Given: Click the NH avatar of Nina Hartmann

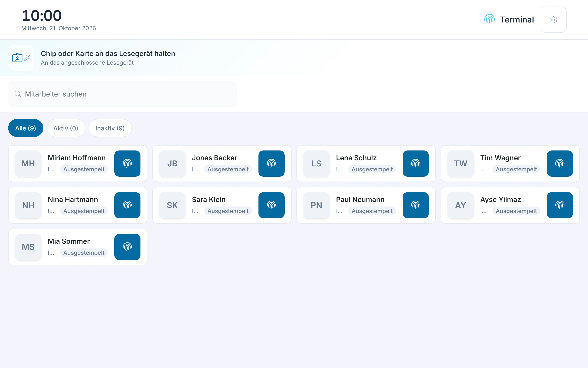Looking at the screenshot, I should (x=28, y=205).
